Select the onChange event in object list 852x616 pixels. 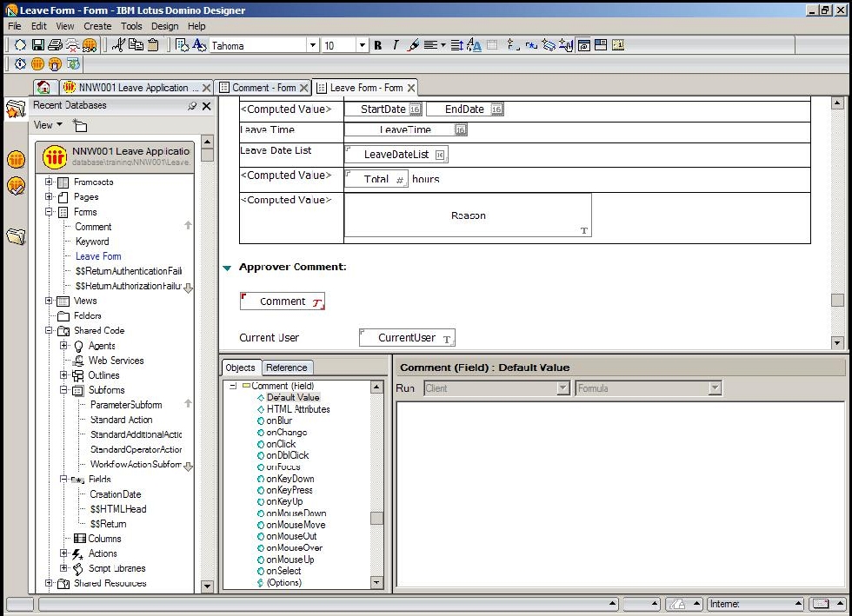pyautogui.click(x=286, y=433)
